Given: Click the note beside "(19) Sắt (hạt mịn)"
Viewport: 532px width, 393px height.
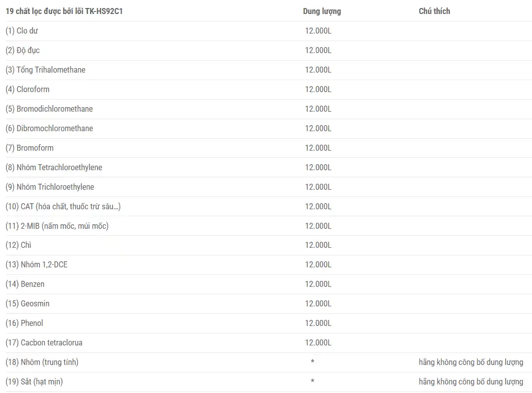Looking at the screenshot, I should pos(470,381).
